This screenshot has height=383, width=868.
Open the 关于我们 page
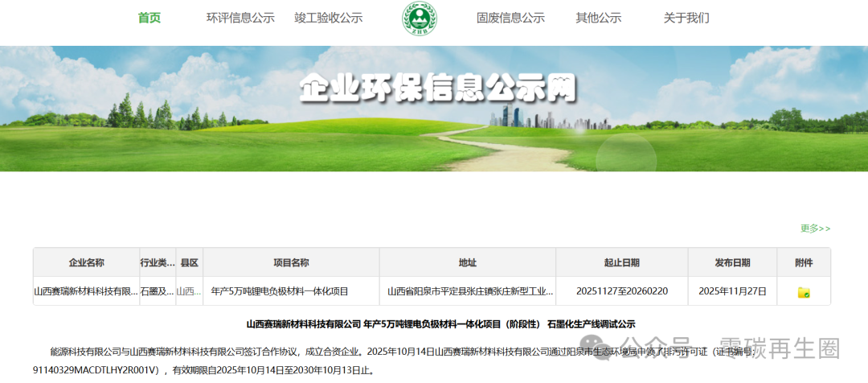(x=686, y=18)
